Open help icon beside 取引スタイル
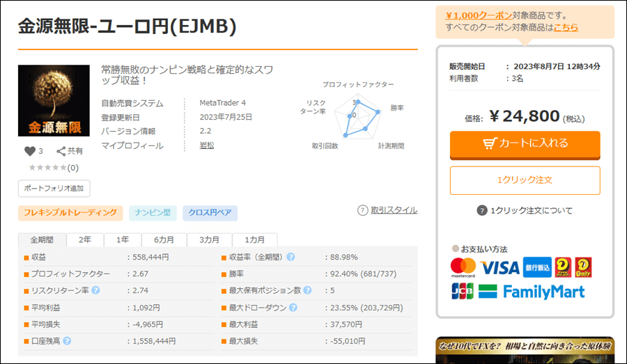This screenshot has width=627, height=364. pyautogui.click(x=362, y=210)
